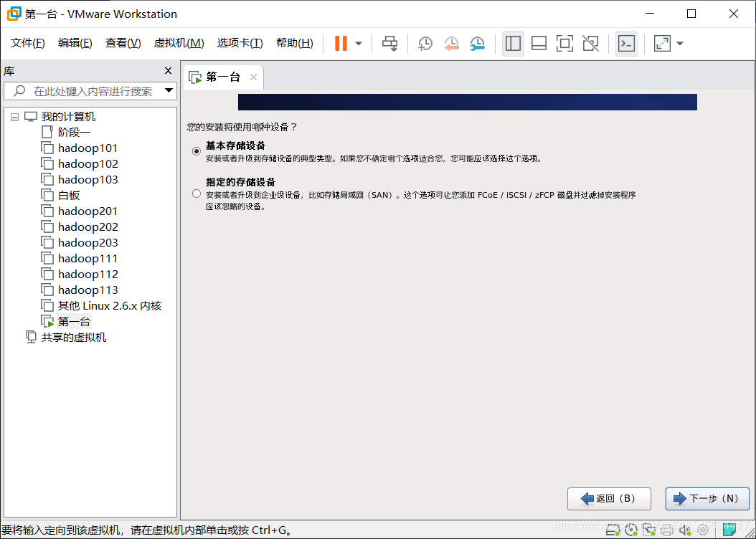
Task: Select the hadoop201 virtual machine
Action: coord(88,211)
